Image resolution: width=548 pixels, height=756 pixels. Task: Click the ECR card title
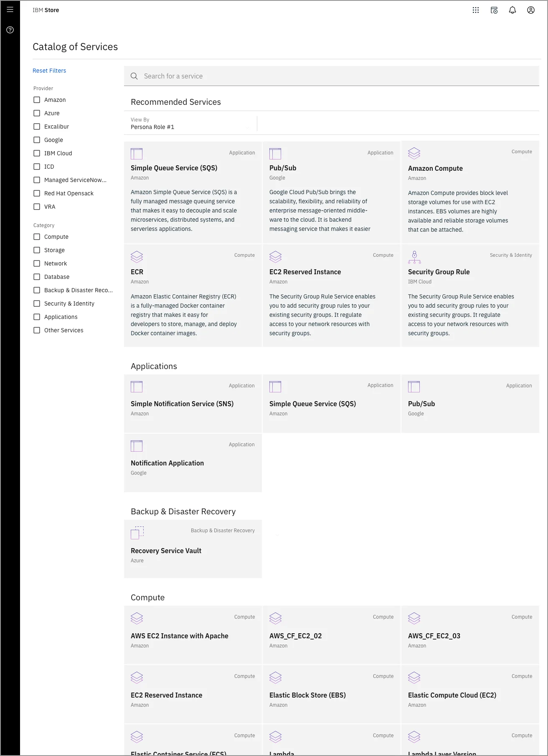[137, 272]
